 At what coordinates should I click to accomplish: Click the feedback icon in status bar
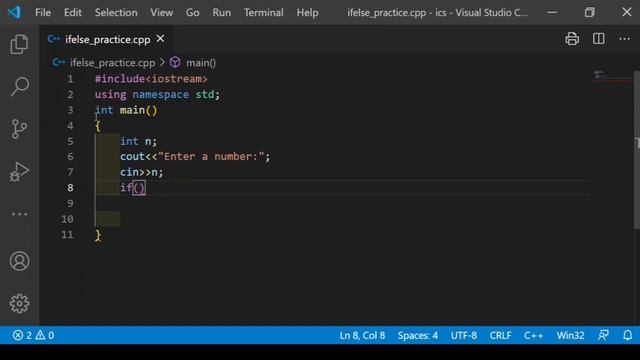[603, 335]
